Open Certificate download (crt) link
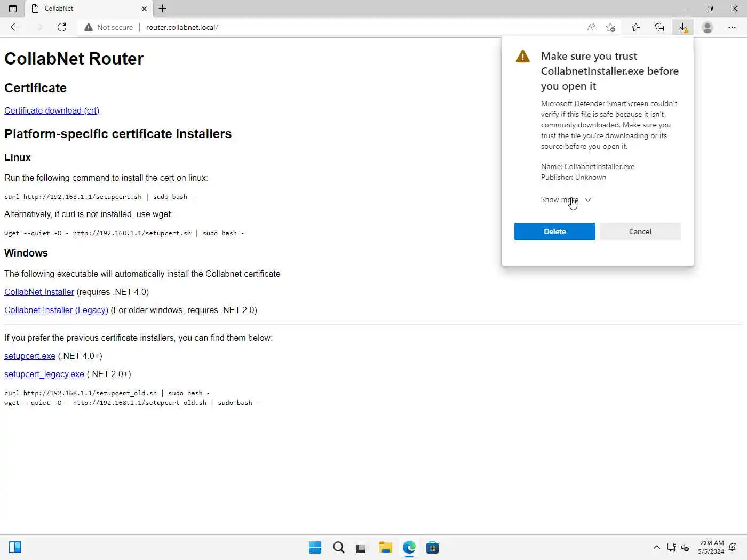This screenshot has height=560, width=747. [x=52, y=110]
